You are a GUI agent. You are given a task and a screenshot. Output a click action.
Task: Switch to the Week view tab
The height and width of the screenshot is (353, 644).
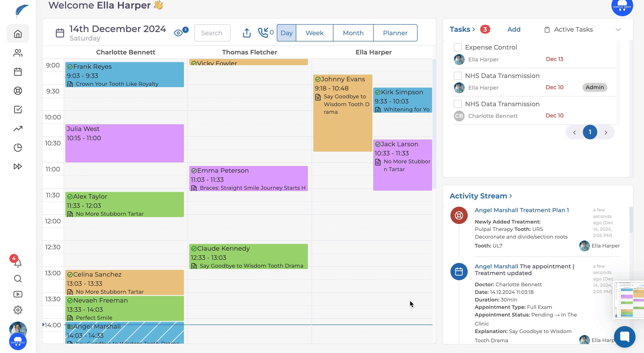tap(314, 33)
